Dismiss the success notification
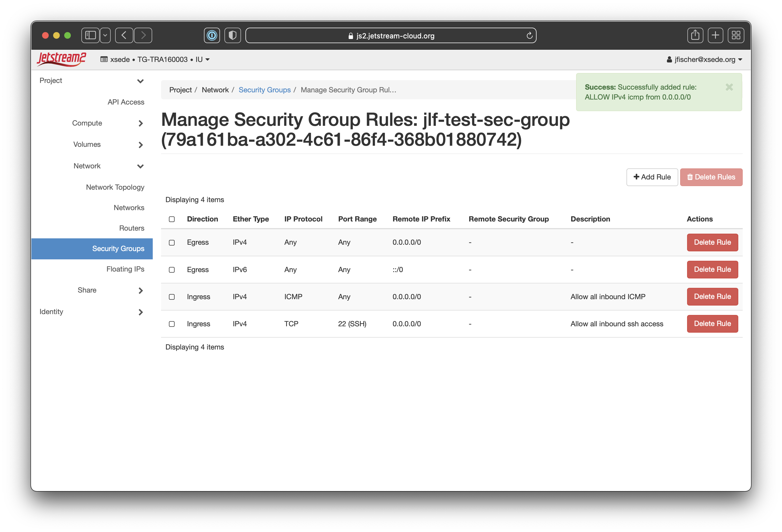This screenshot has width=782, height=532. point(729,87)
